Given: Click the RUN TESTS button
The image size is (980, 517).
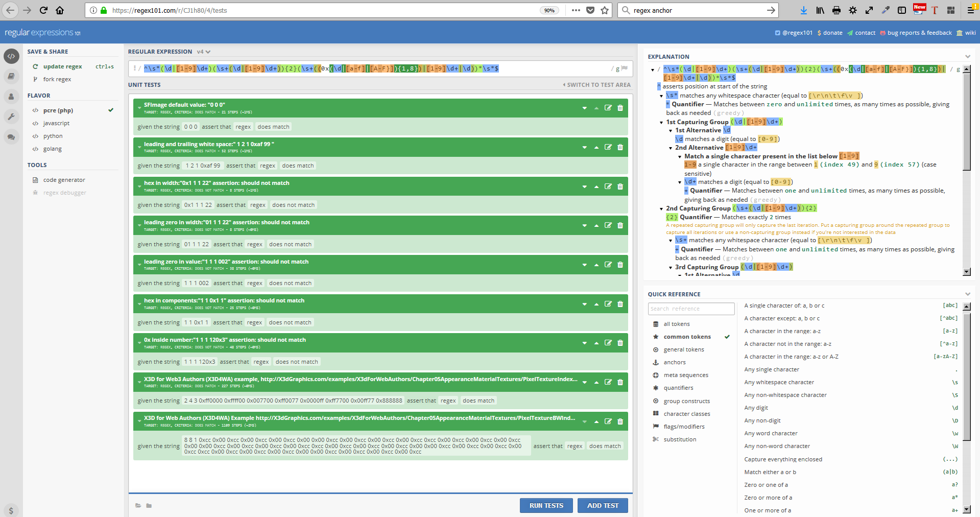Looking at the screenshot, I should click(546, 505).
